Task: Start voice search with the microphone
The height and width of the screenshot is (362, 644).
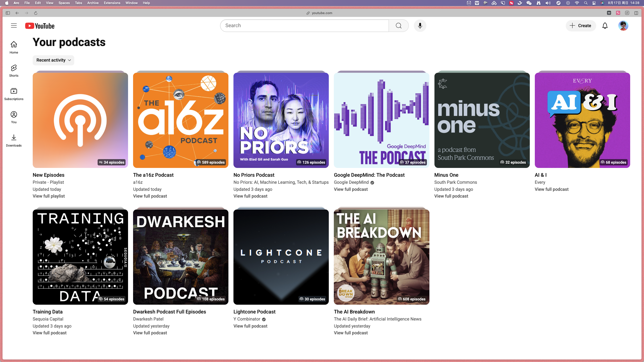Action: pyautogui.click(x=420, y=26)
